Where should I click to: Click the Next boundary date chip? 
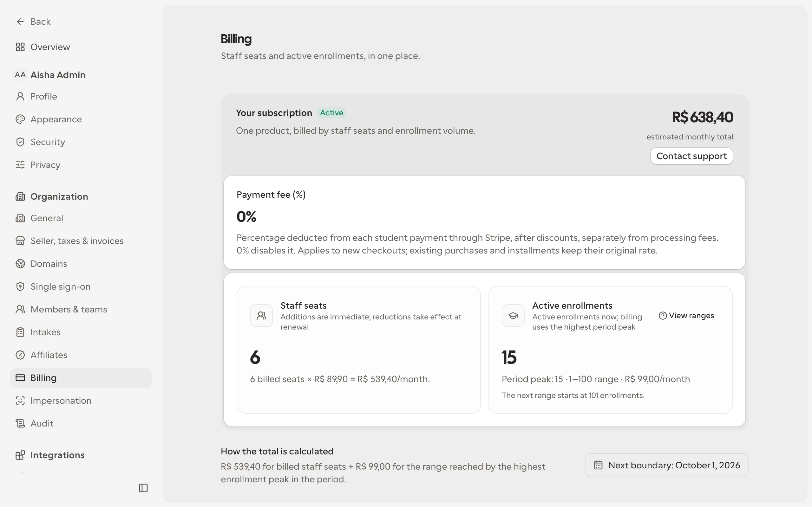click(666, 465)
